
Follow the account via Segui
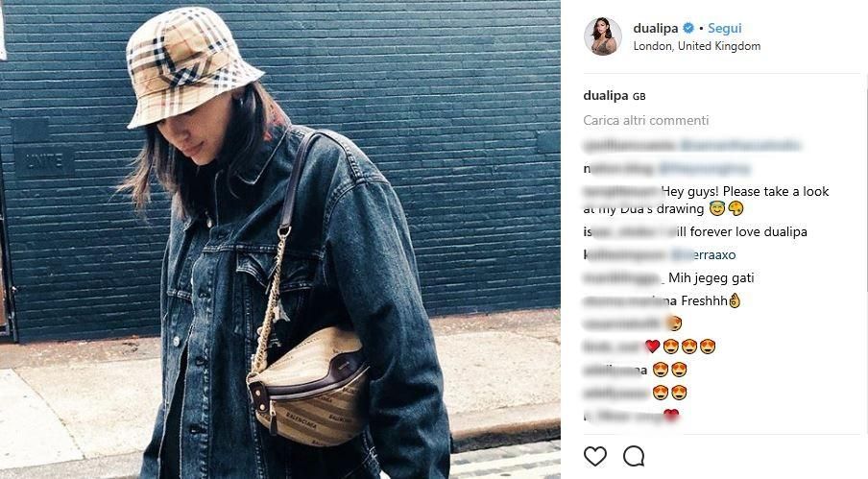click(724, 28)
